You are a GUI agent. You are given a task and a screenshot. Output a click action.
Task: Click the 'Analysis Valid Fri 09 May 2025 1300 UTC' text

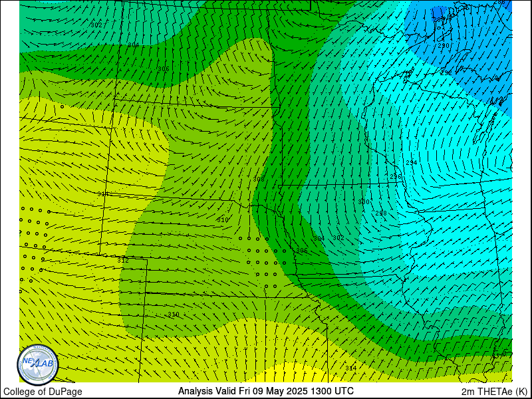click(265, 391)
